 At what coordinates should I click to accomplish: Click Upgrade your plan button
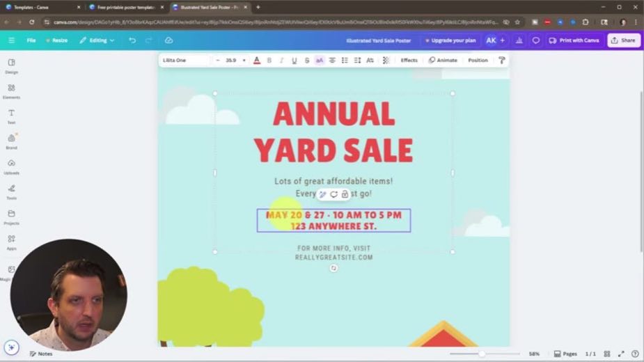click(x=450, y=40)
